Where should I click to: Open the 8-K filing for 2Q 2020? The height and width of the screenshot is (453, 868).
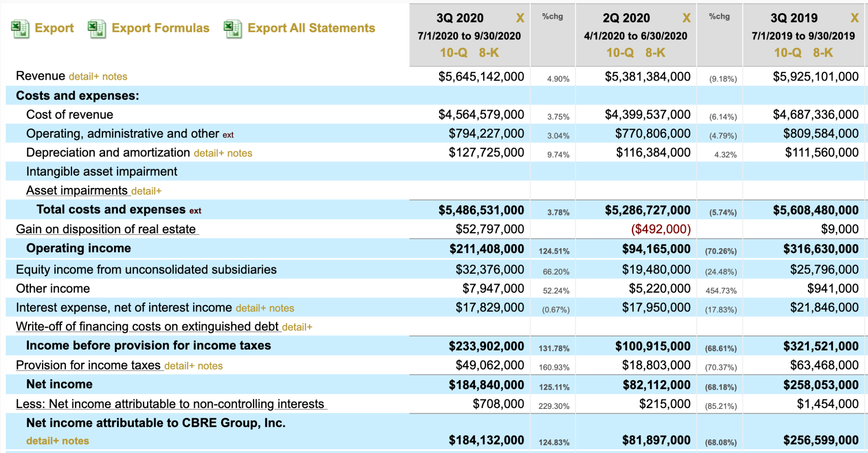coord(655,53)
